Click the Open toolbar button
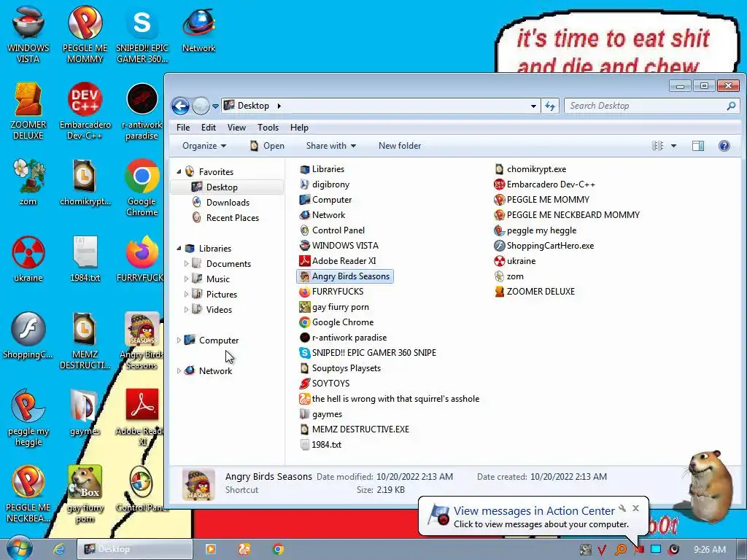Viewport: 747px width, 560px height. (267, 146)
